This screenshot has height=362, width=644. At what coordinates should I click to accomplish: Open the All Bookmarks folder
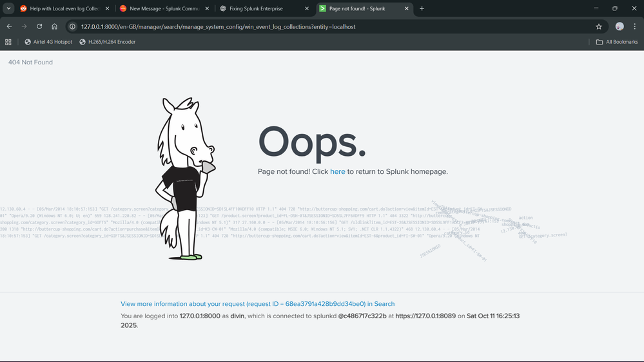pos(617,42)
